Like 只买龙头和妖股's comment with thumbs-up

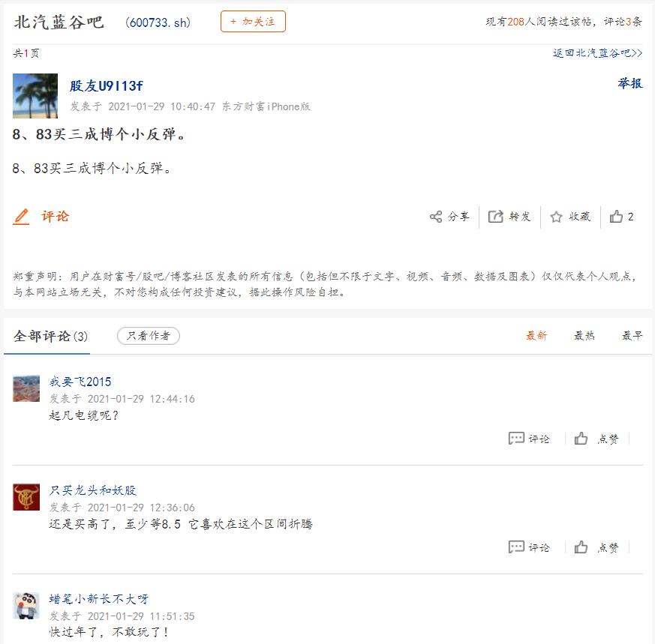[x=581, y=547]
